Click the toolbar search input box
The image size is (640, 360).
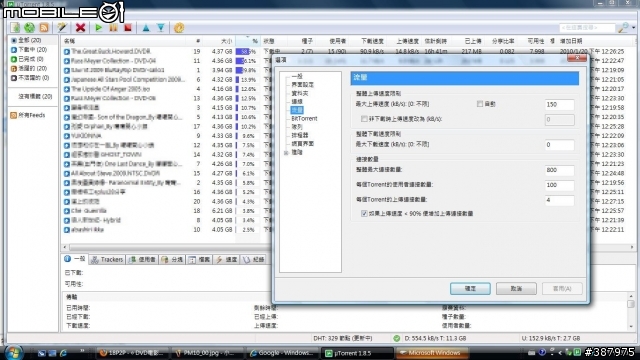click(587, 28)
